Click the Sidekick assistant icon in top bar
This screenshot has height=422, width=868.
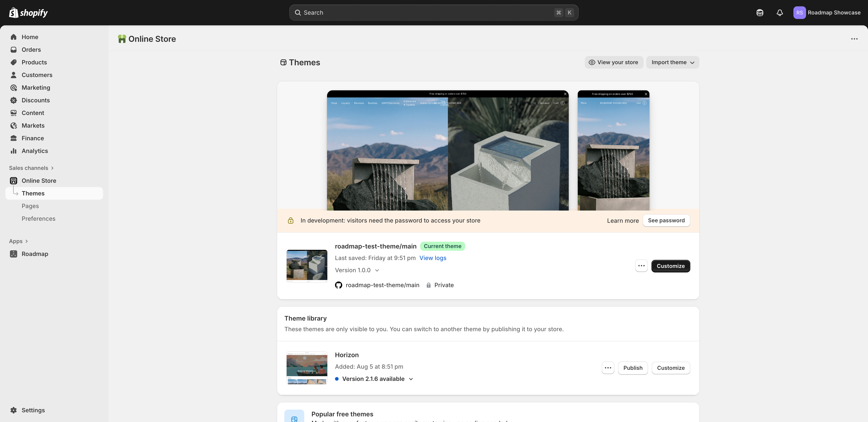pyautogui.click(x=759, y=13)
